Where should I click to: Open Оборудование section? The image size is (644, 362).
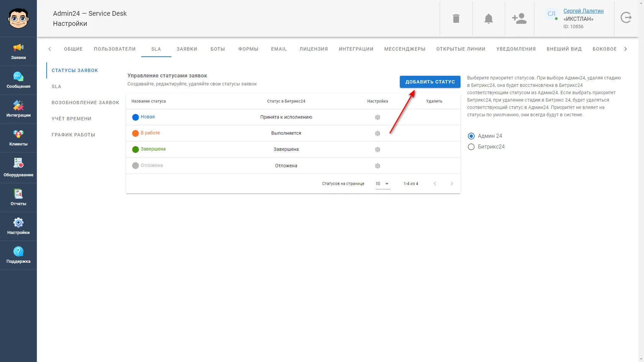click(18, 168)
